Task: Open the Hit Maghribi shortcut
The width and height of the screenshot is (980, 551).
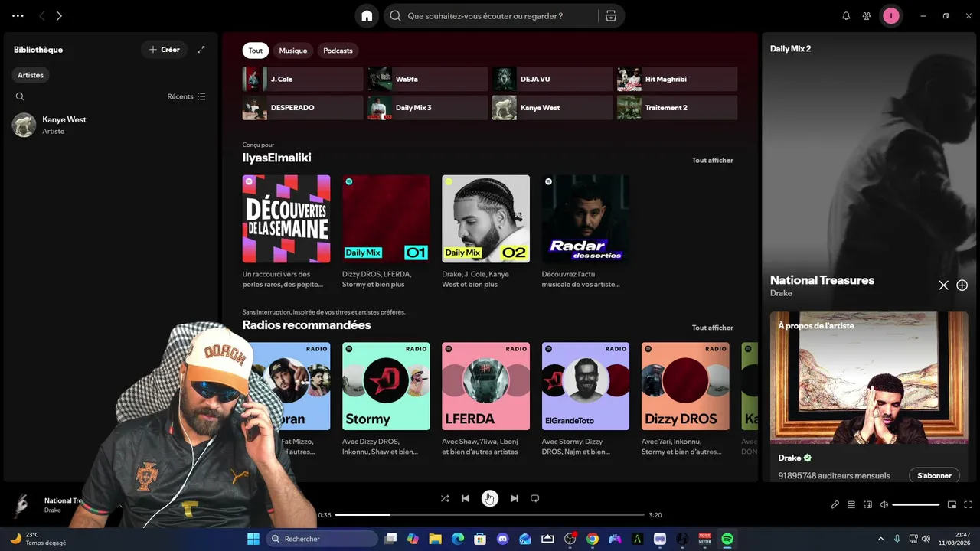Action: 677,79
